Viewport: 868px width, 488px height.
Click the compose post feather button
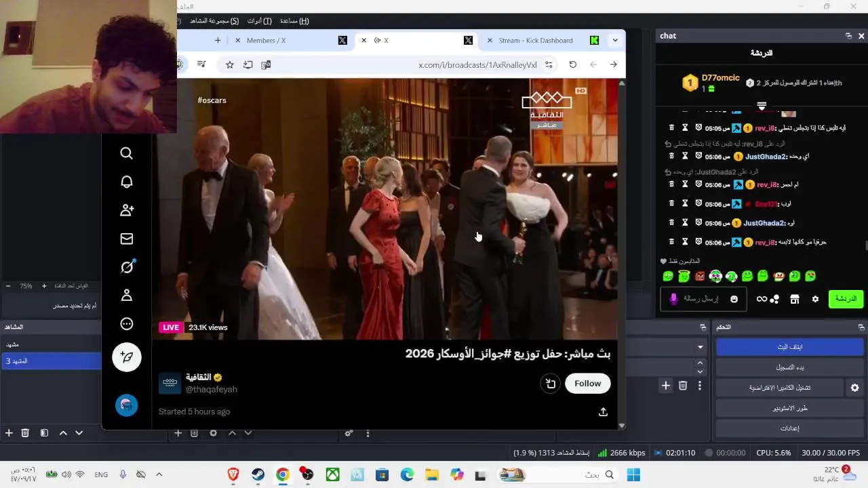point(127,357)
